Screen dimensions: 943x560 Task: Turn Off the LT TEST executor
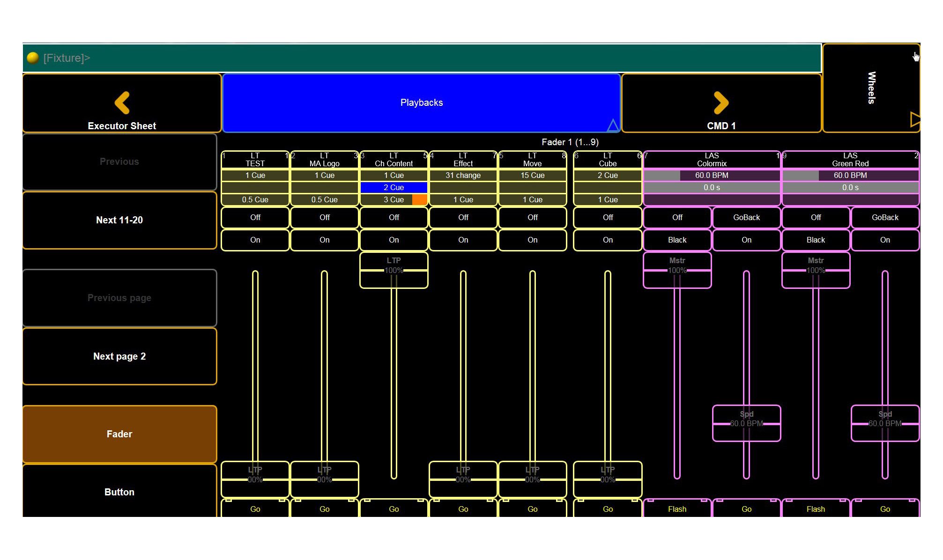tap(255, 218)
